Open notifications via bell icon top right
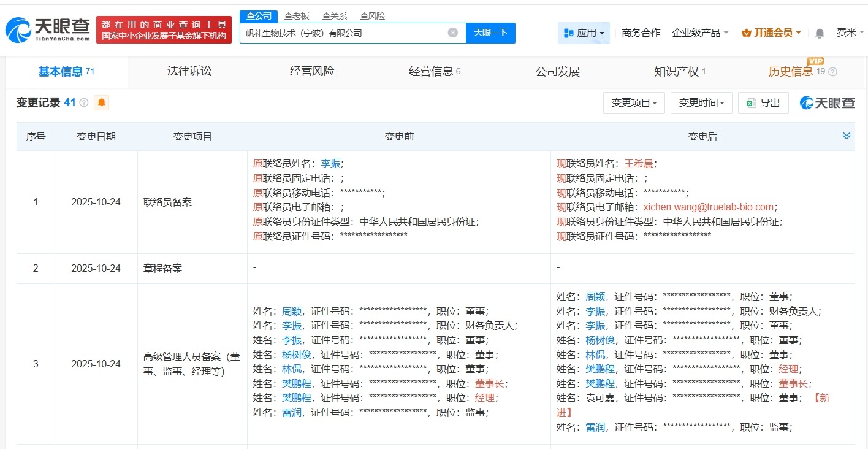 (x=820, y=33)
